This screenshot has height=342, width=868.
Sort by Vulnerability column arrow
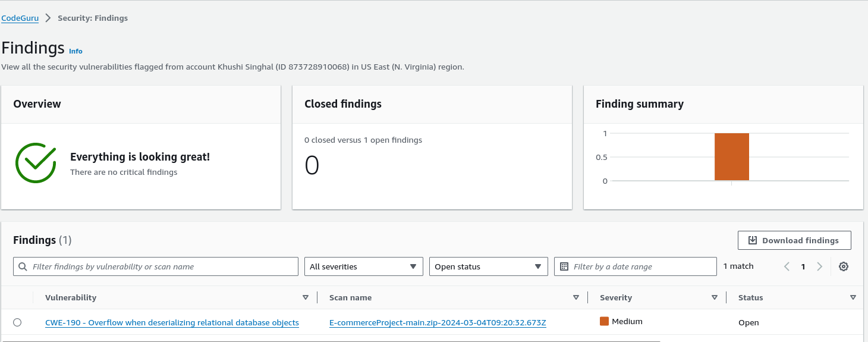click(x=306, y=297)
